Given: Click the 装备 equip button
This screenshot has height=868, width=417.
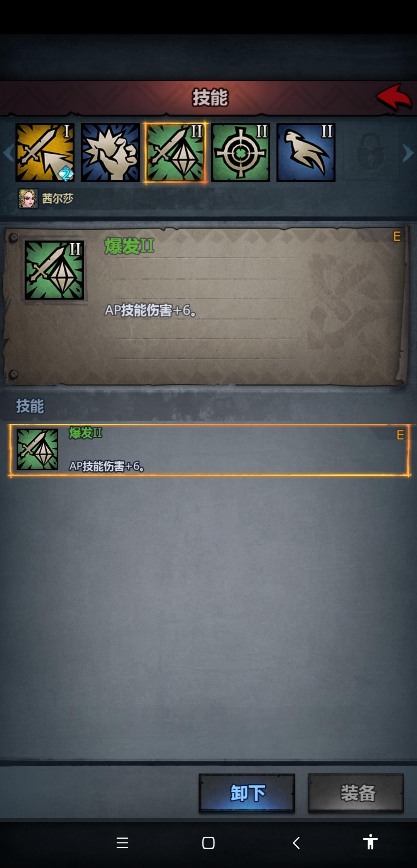Looking at the screenshot, I should click(356, 793).
